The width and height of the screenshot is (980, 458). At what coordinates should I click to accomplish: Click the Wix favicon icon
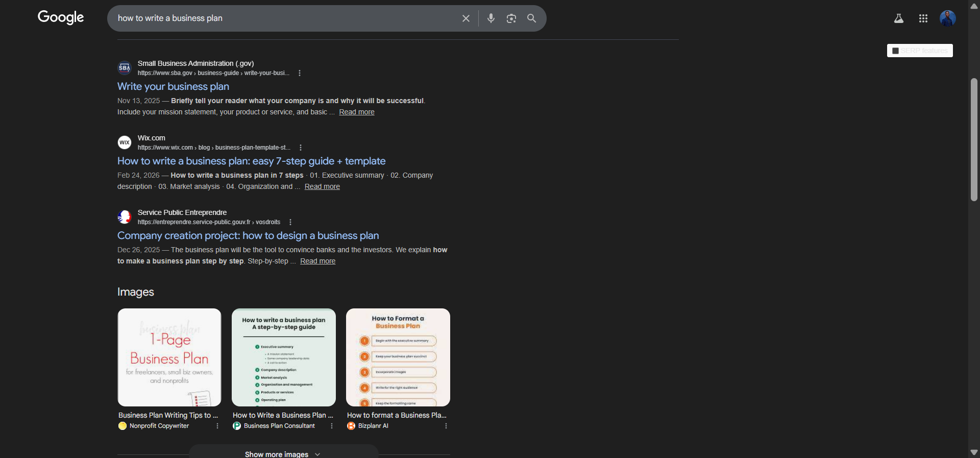point(125,142)
